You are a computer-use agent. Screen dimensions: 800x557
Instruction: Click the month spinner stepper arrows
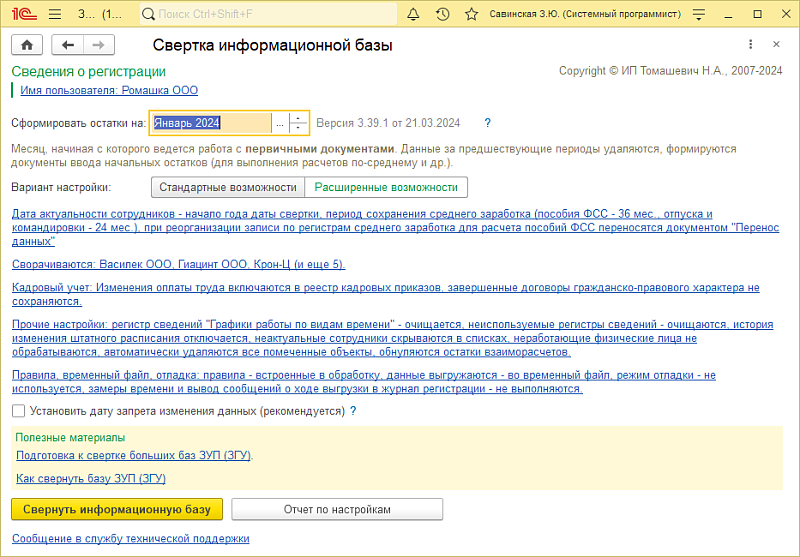[298, 123]
